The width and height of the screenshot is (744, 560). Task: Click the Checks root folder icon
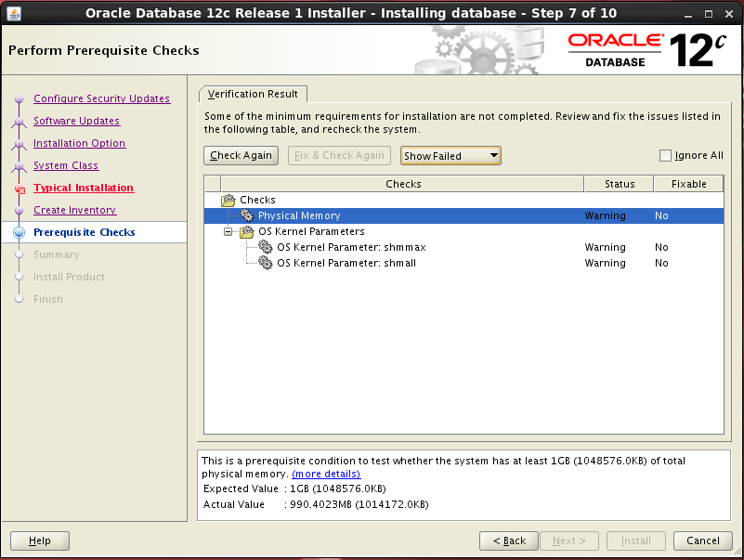tap(228, 200)
